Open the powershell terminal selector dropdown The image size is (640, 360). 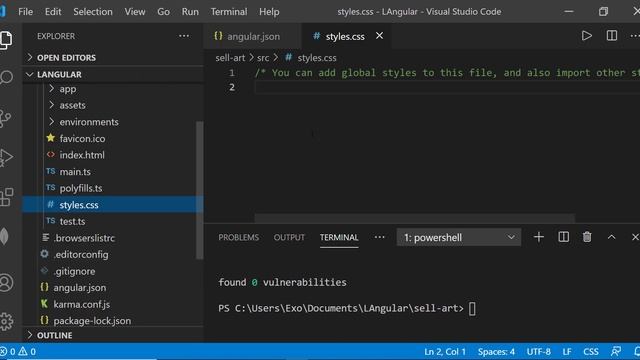[x=459, y=238]
